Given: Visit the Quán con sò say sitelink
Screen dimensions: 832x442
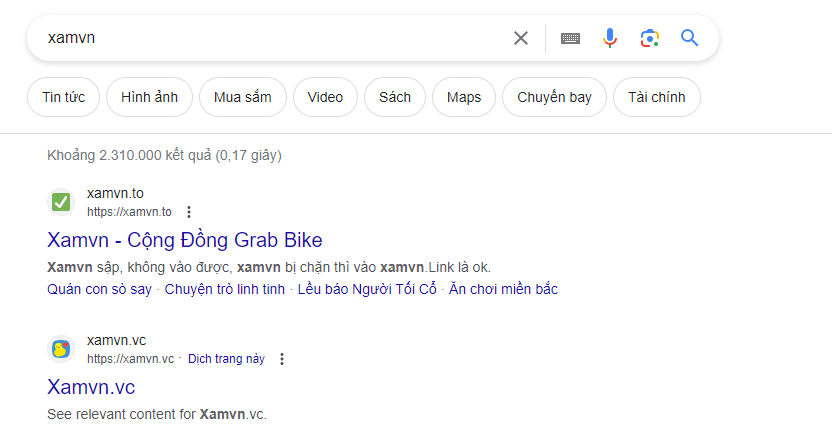Looking at the screenshot, I should click(99, 290).
